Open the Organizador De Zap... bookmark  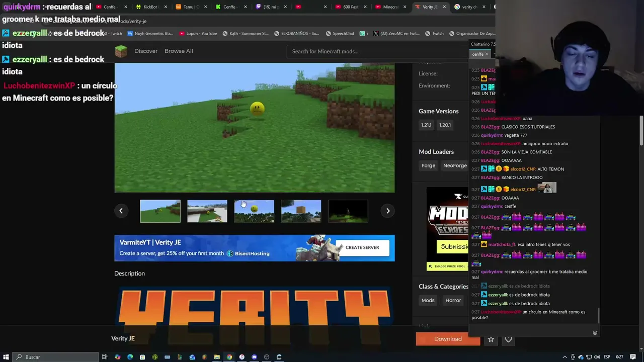coord(472,34)
